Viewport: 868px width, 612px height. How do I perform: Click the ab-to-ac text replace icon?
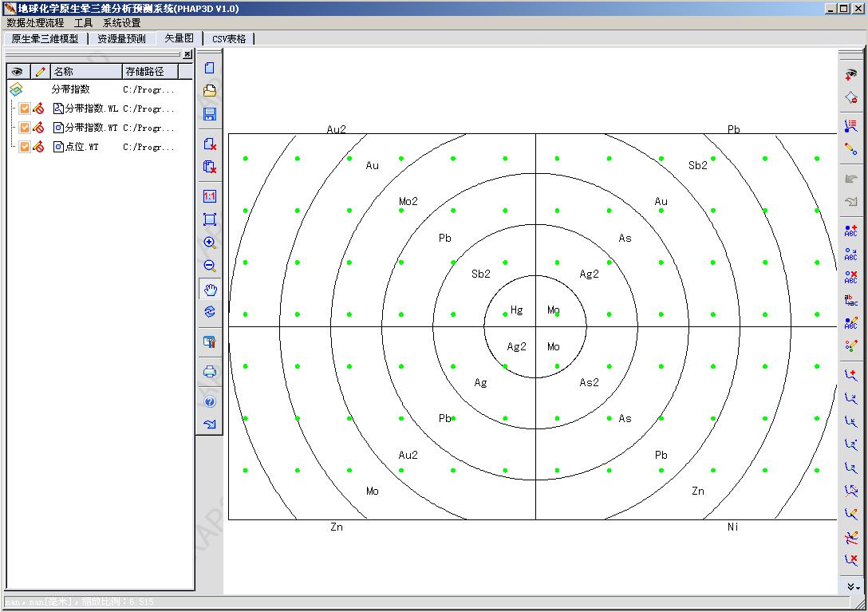coord(850,300)
